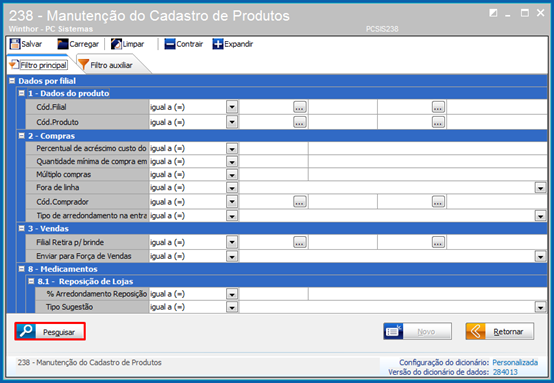Click the Novo button

[417, 331]
